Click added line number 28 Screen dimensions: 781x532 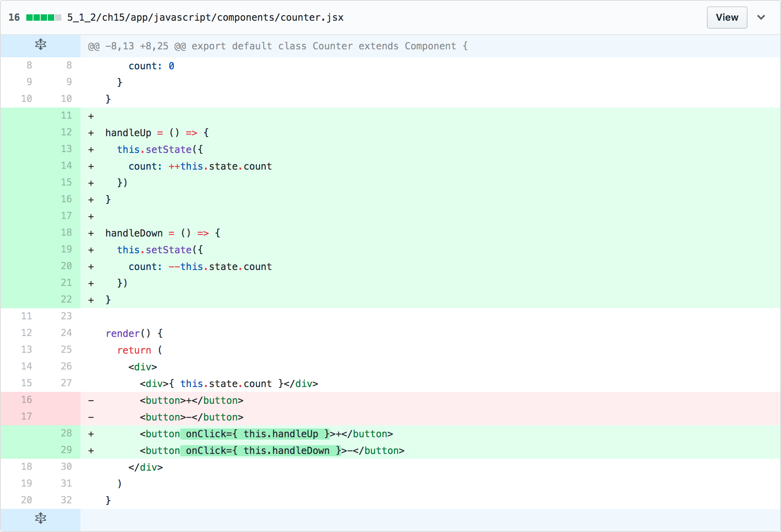(66, 433)
